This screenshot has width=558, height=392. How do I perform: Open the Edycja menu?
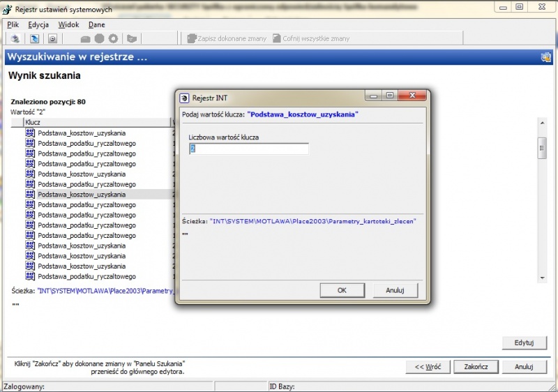click(x=38, y=24)
